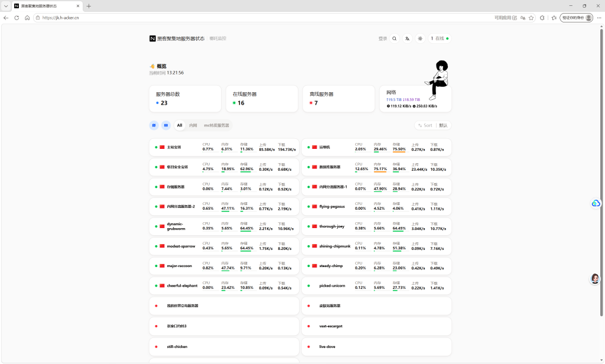Click the language translation icon in header
The width and height of the screenshot is (605, 364).
click(407, 38)
